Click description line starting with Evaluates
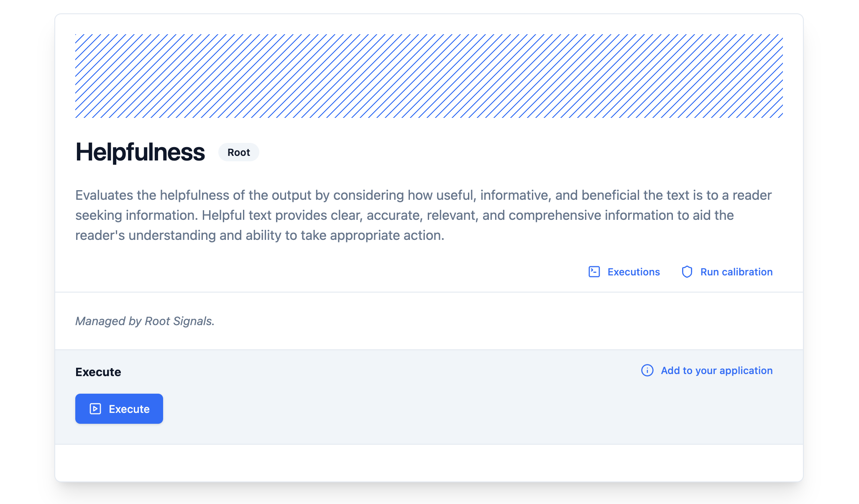The image size is (859, 504). tap(423, 195)
